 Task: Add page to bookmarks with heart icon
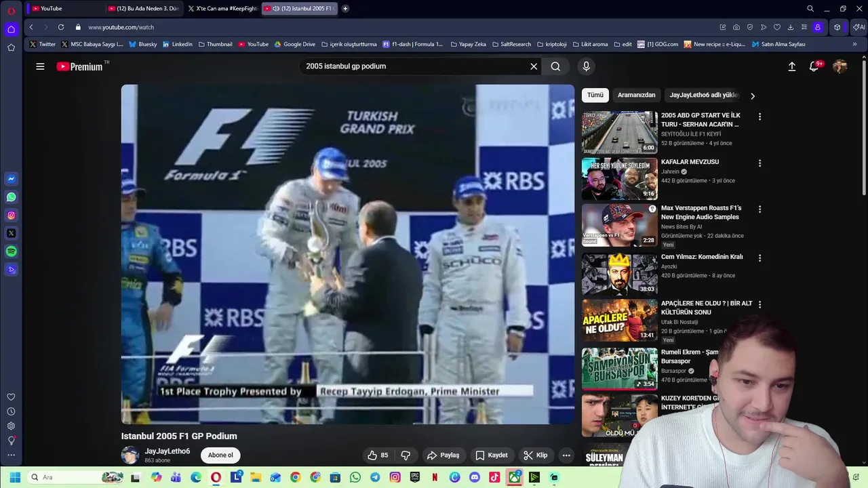[x=777, y=27]
